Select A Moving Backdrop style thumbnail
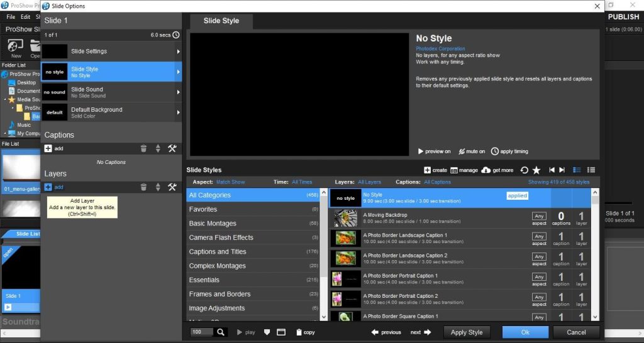Viewport: 644px width, 343px height. (x=346, y=218)
